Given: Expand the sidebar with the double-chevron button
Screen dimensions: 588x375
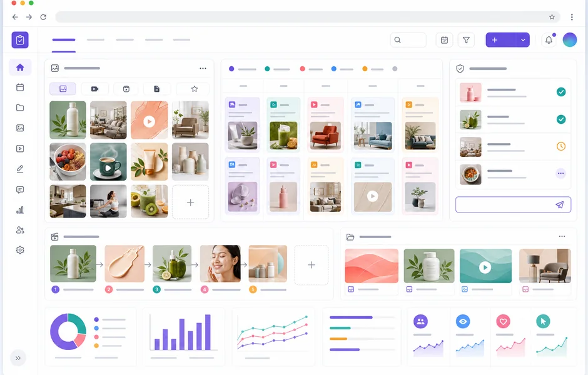Looking at the screenshot, I should pyautogui.click(x=18, y=358).
